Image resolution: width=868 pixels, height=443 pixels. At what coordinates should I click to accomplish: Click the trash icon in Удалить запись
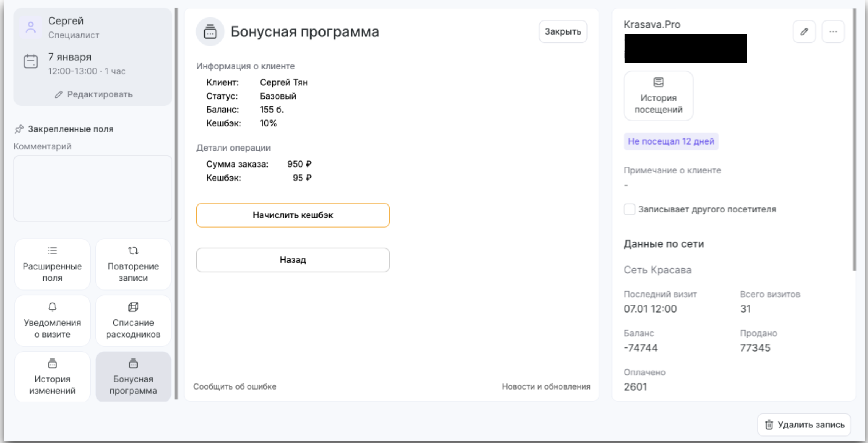(x=769, y=425)
